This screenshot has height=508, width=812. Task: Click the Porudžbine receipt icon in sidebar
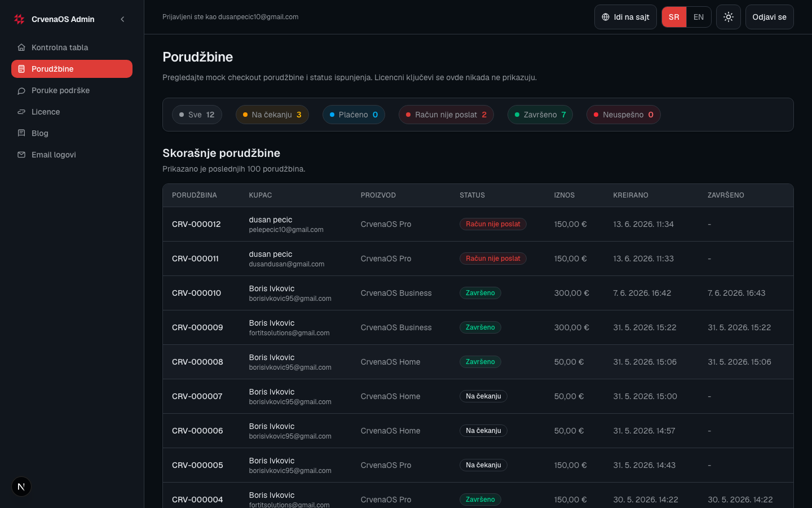[21, 69]
